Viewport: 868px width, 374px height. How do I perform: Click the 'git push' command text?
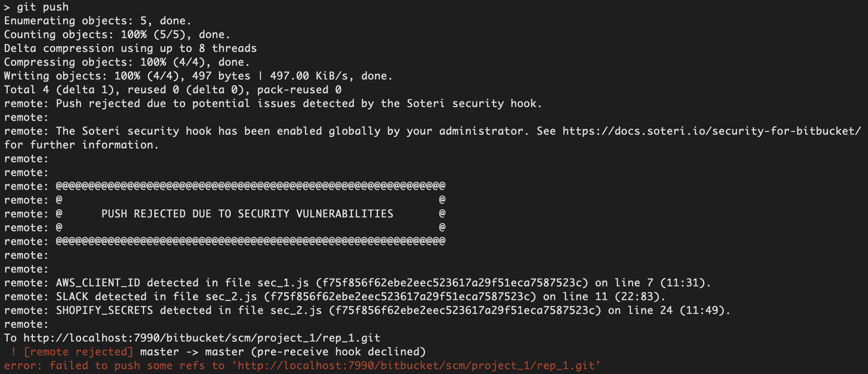click(43, 7)
